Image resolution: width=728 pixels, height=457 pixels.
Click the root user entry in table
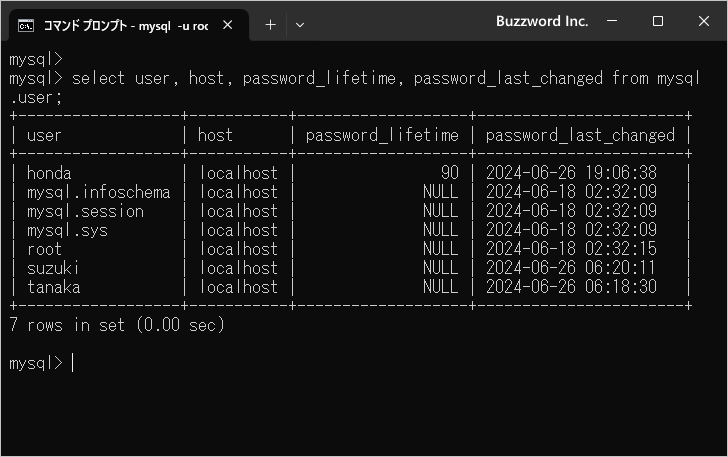(x=44, y=249)
